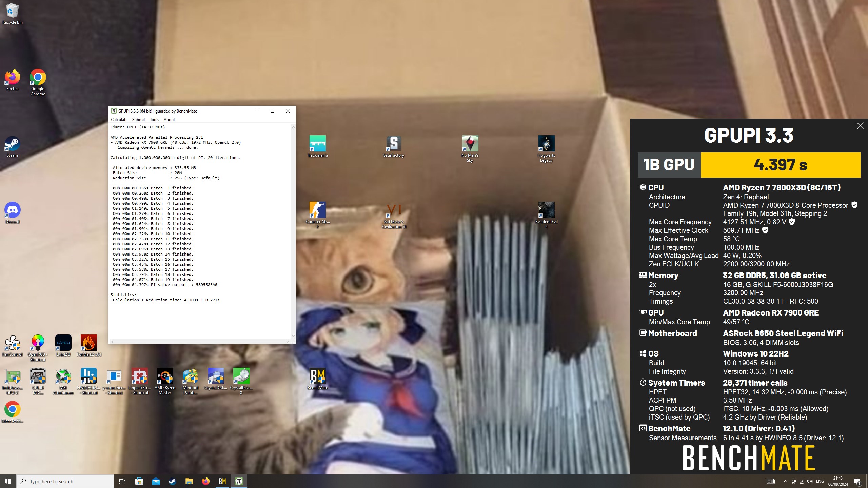868x488 pixels.
Task: Select the BenchMate desktop shortcut
Action: tap(317, 379)
